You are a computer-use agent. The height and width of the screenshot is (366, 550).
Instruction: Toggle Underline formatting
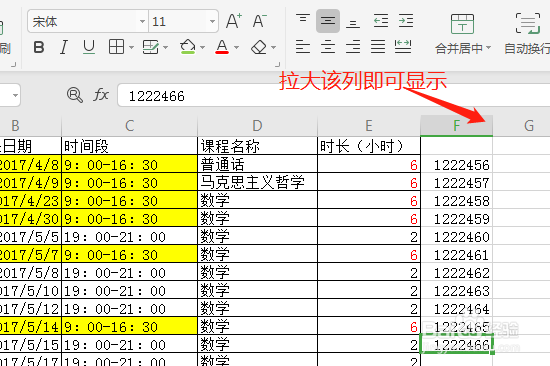[89, 47]
